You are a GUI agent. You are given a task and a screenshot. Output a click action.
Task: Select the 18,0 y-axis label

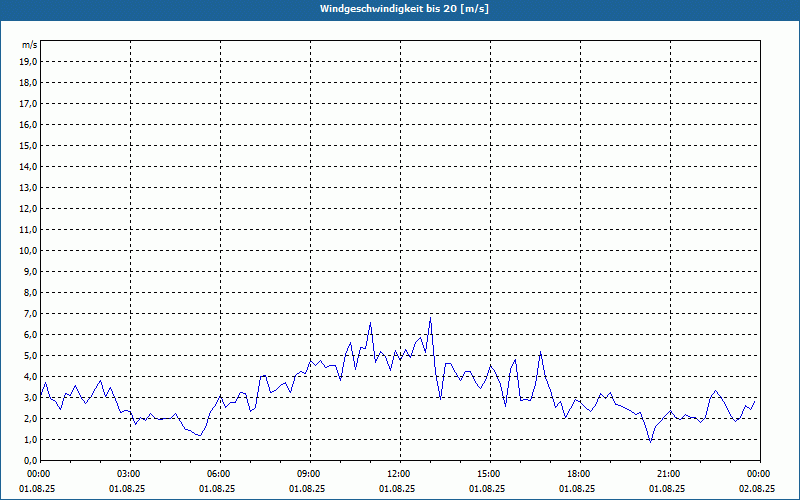[28, 83]
